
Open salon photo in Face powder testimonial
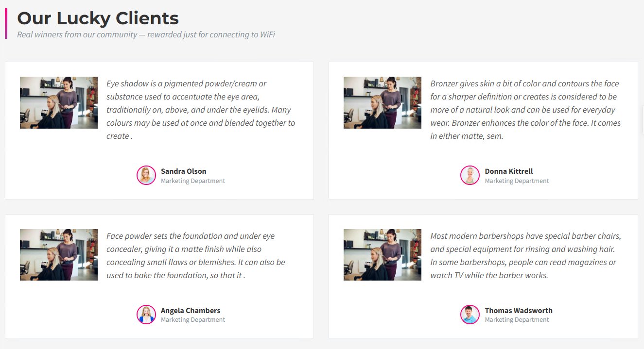click(59, 255)
